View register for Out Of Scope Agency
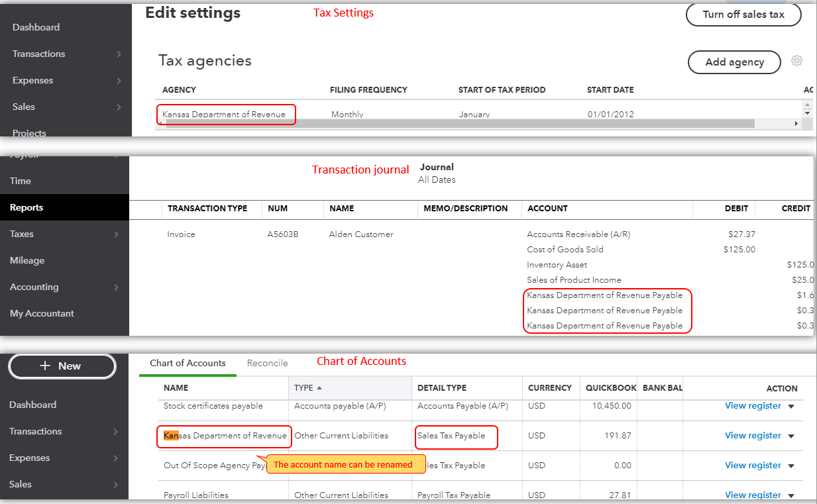Screen dimensions: 817x504 753,465
